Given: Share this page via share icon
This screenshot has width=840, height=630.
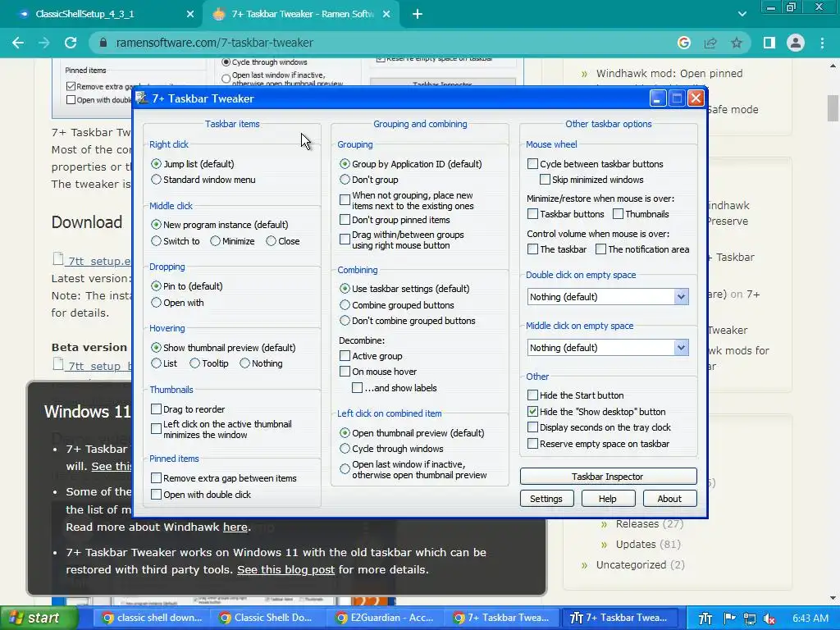Looking at the screenshot, I should (710, 43).
